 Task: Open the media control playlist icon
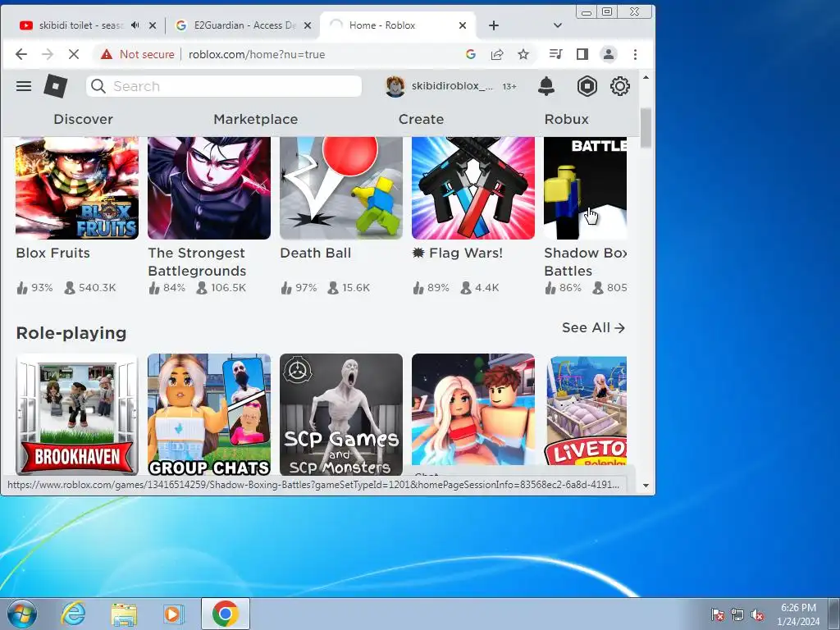(555, 54)
